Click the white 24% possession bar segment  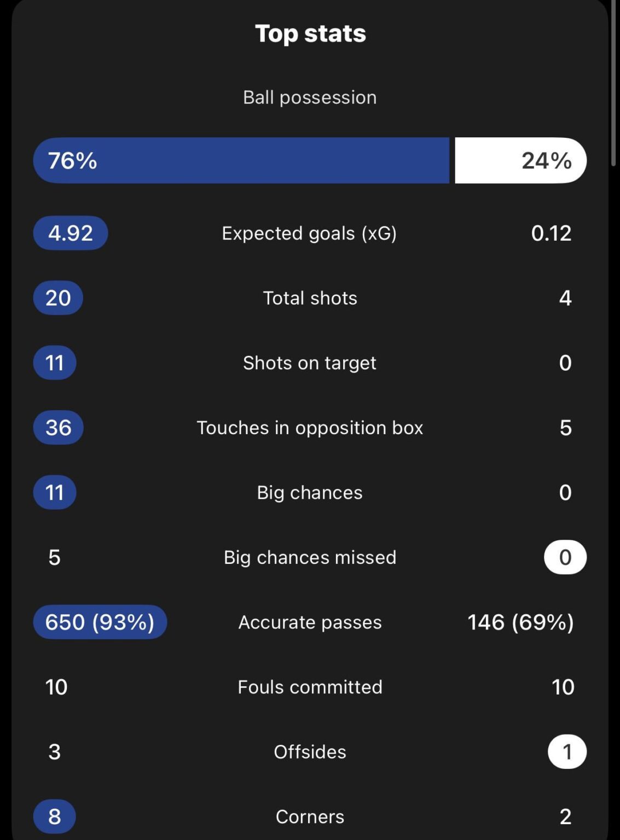520,160
